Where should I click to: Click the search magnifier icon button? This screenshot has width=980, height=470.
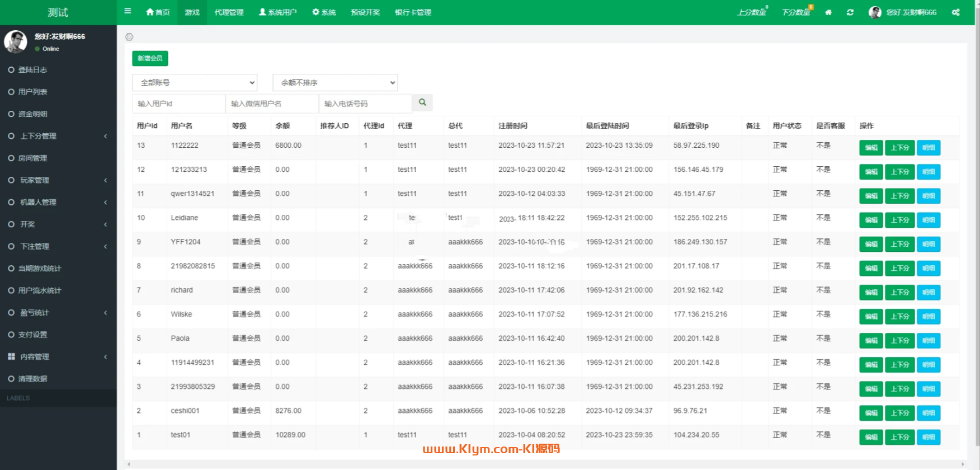[422, 102]
